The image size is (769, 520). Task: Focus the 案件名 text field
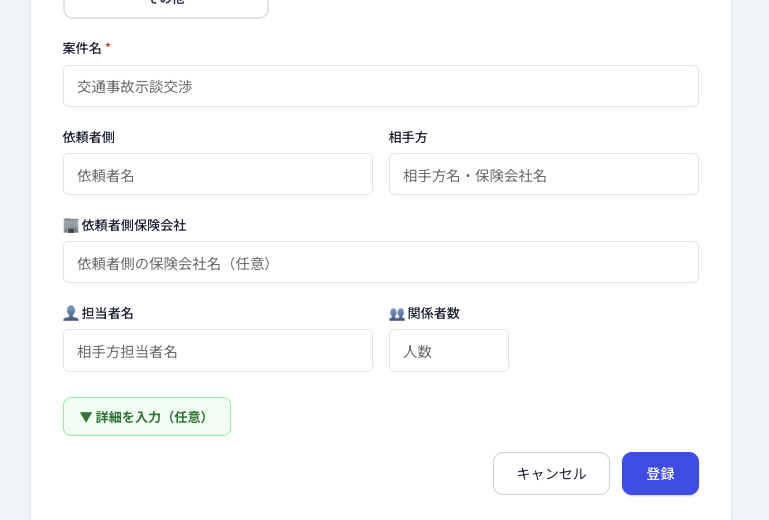click(380, 86)
